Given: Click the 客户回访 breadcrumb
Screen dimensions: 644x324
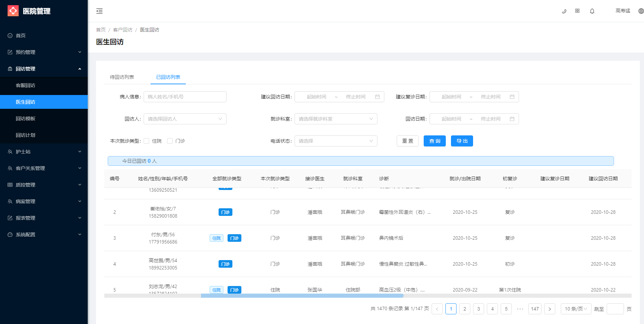Looking at the screenshot, I should point(123,30).
